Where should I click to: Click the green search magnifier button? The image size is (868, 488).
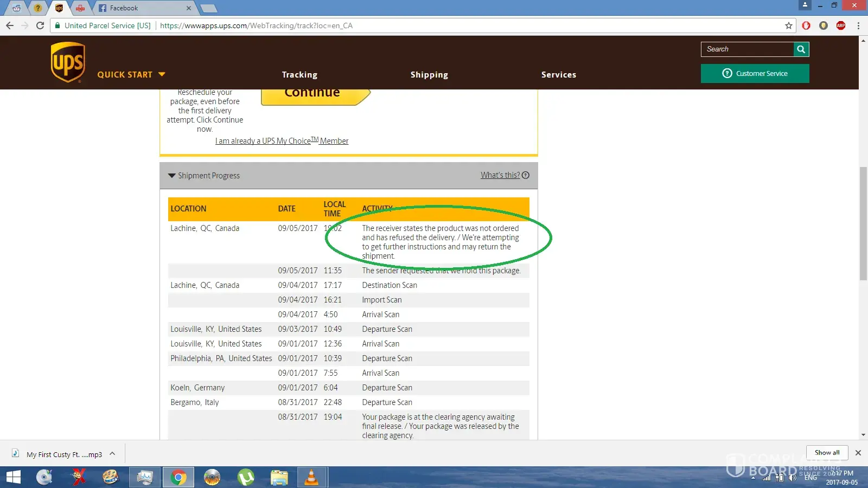coord(801,49)
